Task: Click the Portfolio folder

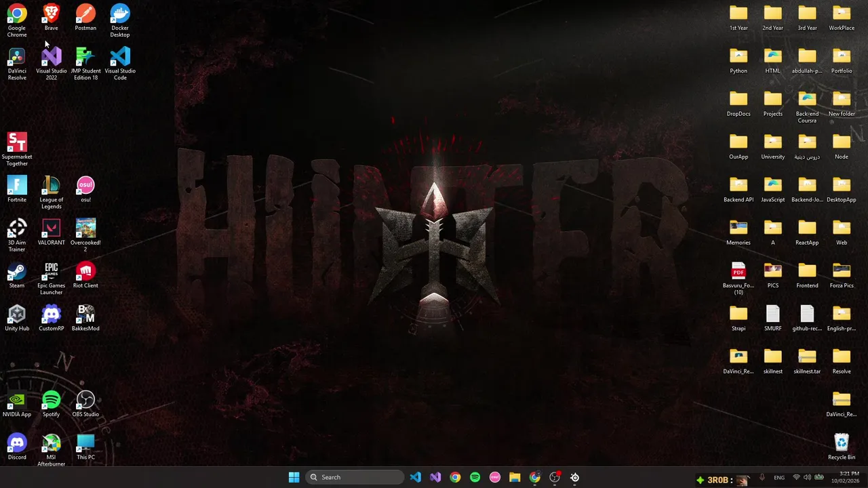Action: click(x=842, y=60)
